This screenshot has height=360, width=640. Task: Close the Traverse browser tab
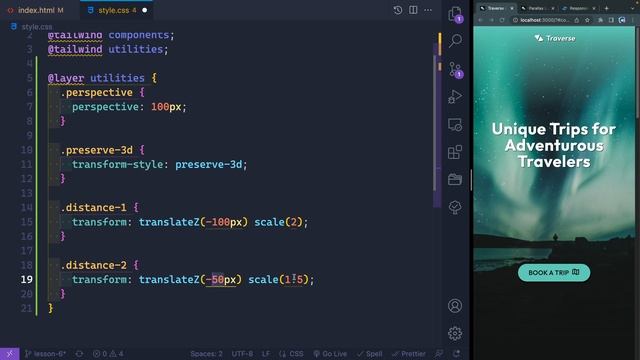[x=512, y=8]
